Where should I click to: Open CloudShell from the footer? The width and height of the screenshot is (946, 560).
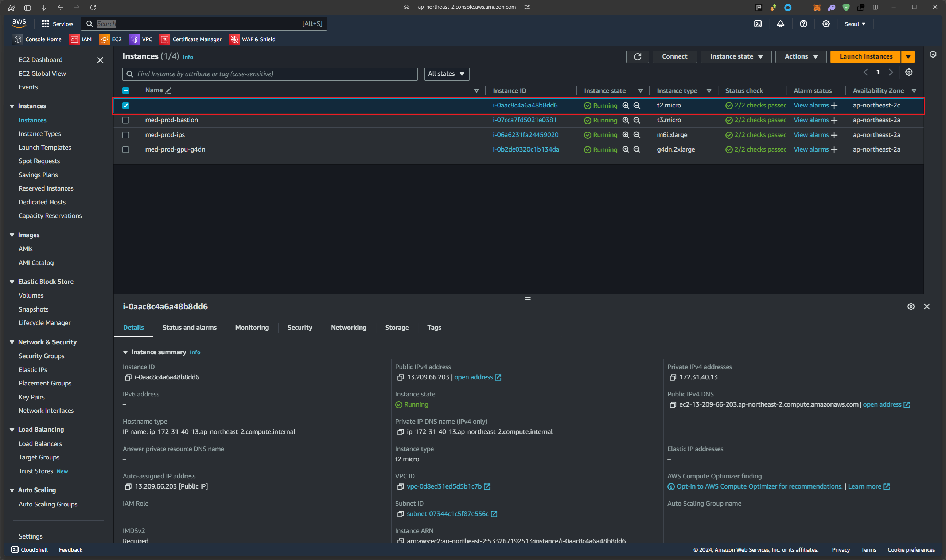point(30,550)
